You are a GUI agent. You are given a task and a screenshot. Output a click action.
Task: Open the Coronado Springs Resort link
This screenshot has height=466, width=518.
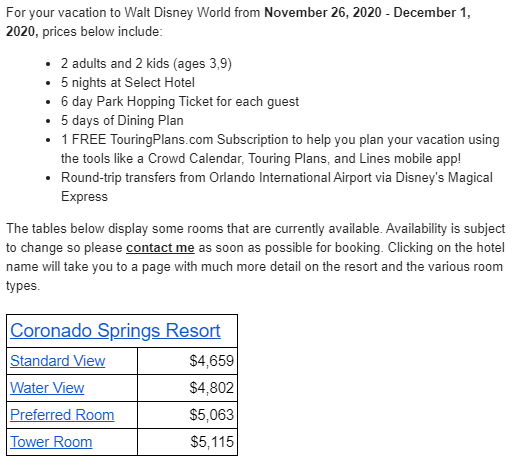click(x=115, y=331)
